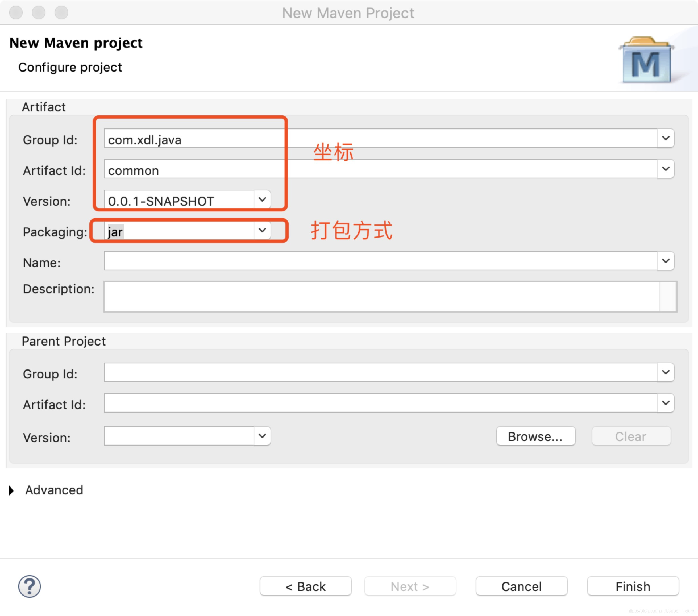Open the Artifact section's Artifact Id dropdown arrow
Image resolution: width=698 pixels, height=616 pixels.
click(666, 169)
